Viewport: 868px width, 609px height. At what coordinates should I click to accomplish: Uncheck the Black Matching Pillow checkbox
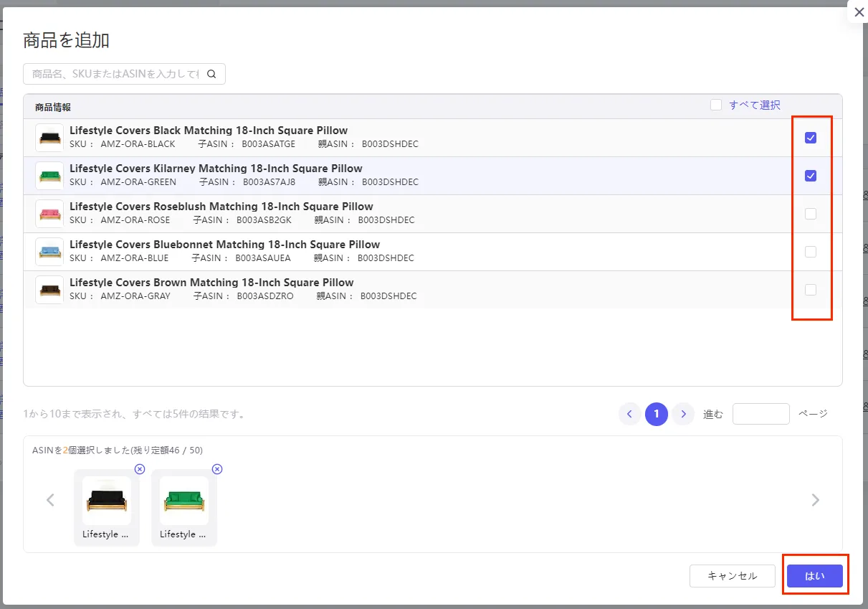pyautogui.click(x=811, y=138)
